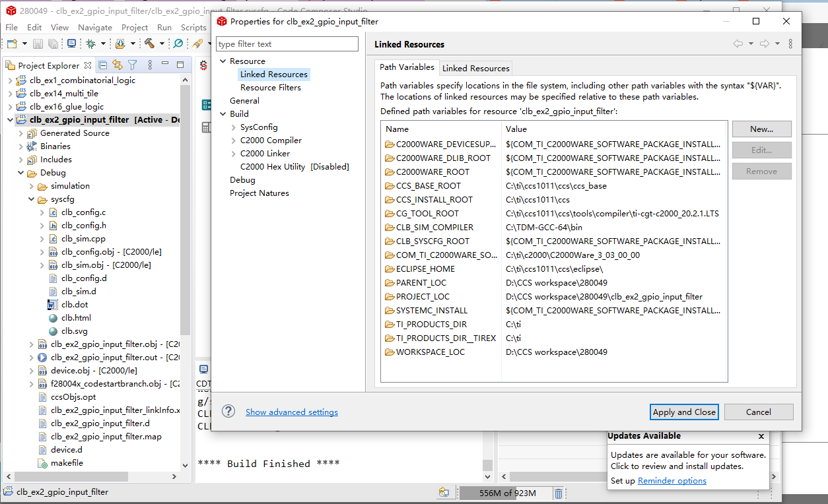Click the Save All toolbar icon
The width and height of the screenshot is (828, 504).
(x=53, y=44)
